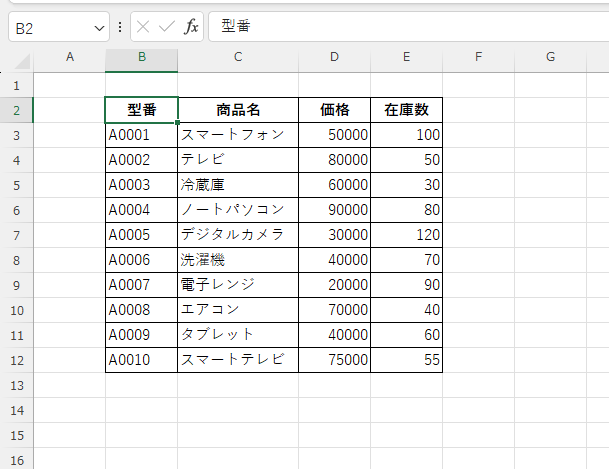Click cell containing A0002
The height and width of the screenshot is (469, 609).
tap(142, 160)
